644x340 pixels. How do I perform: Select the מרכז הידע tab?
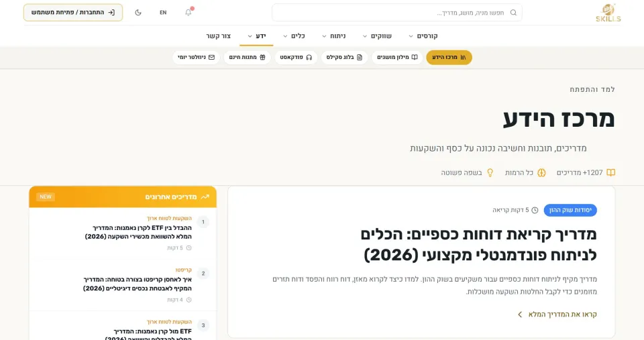[x=449, y=58]
